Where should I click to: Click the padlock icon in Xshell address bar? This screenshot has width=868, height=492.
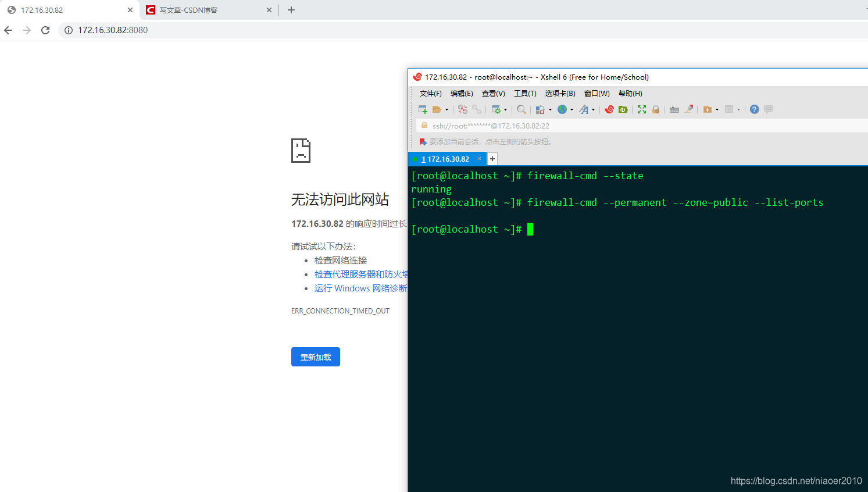coord(424,125)
